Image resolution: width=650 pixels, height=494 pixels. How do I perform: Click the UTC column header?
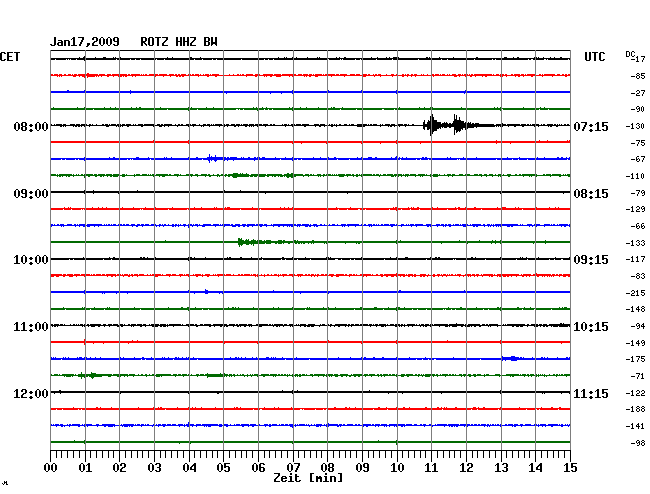[594, 57]
